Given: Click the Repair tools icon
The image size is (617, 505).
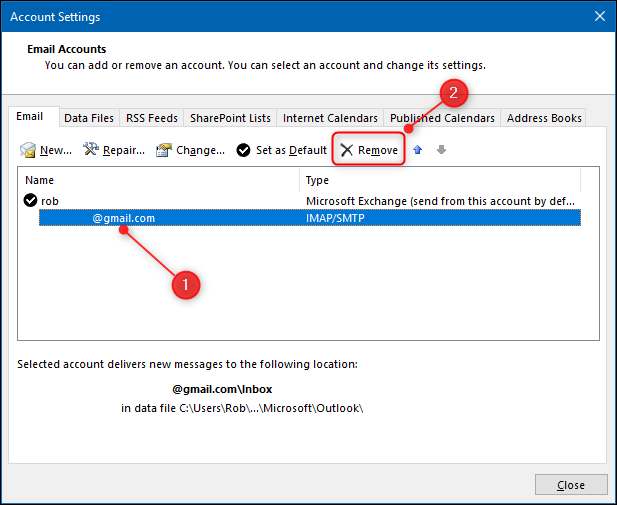Looking at the screenshot, I should click(91, 149).
